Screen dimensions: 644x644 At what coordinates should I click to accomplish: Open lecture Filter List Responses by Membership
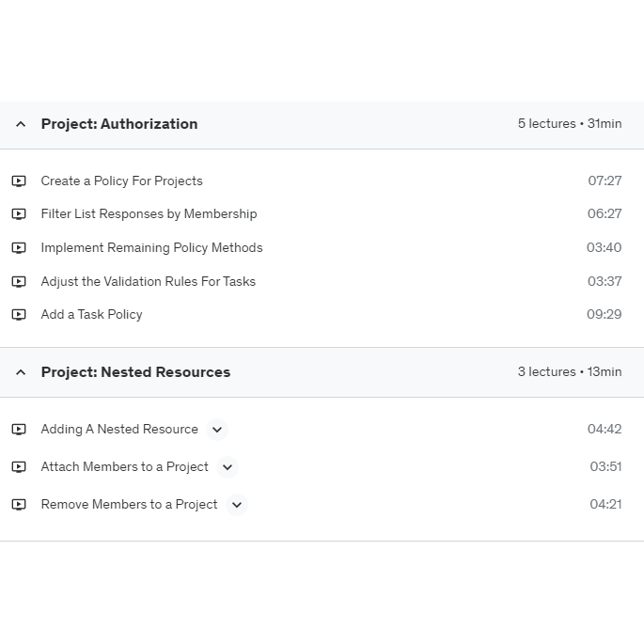149,214
